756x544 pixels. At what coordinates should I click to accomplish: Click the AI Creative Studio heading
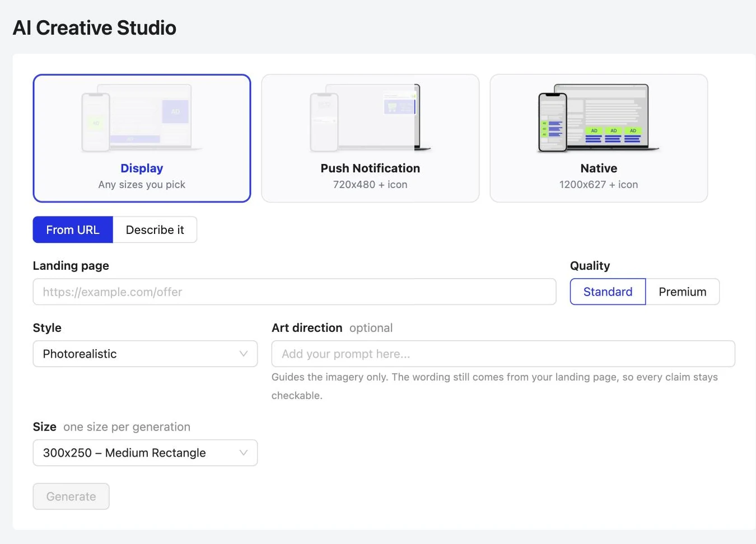click(95, 28)
